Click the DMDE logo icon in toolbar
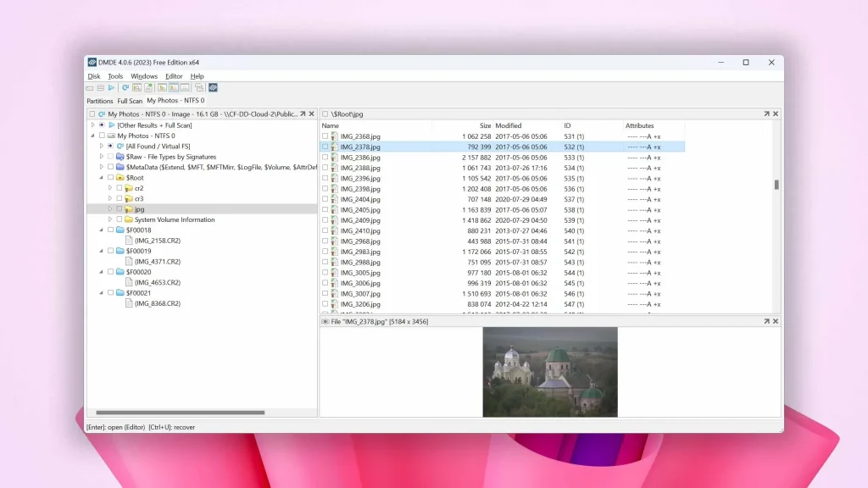The width and height of the screenshot is (868, 488). tap(213, 88)
